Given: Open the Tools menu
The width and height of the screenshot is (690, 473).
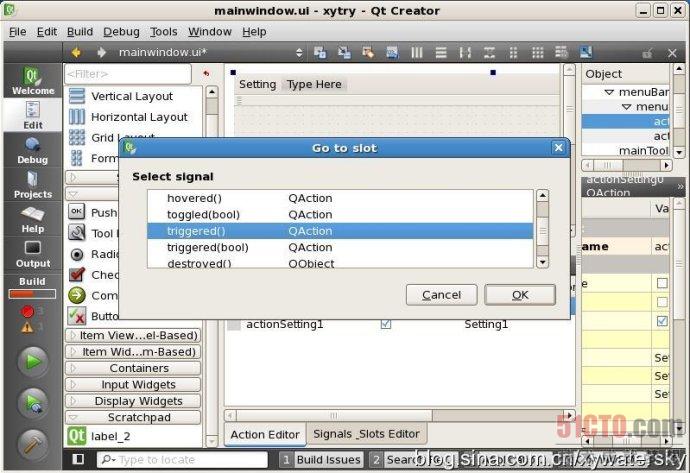Looking at the screenshot, I should (163, 32).
